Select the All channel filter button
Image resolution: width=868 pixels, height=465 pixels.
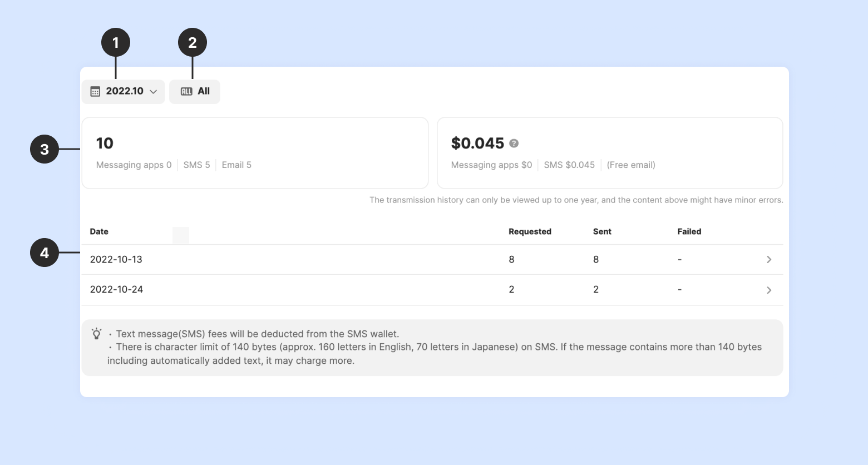(x=195, y=91)
